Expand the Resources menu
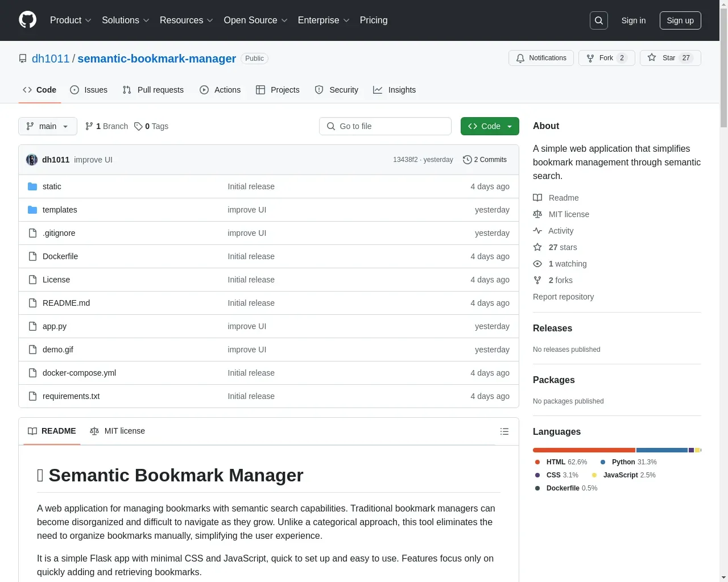This screenshot has width=728, height=582. click(x=187, y=20)
